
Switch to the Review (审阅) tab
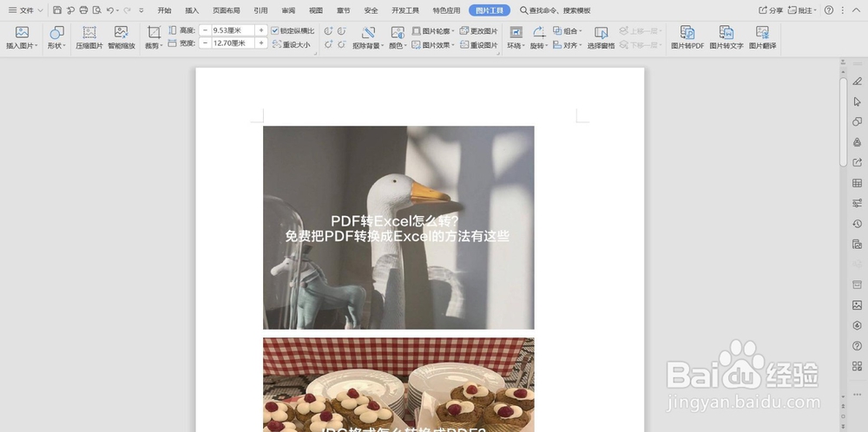pos(288,10)
